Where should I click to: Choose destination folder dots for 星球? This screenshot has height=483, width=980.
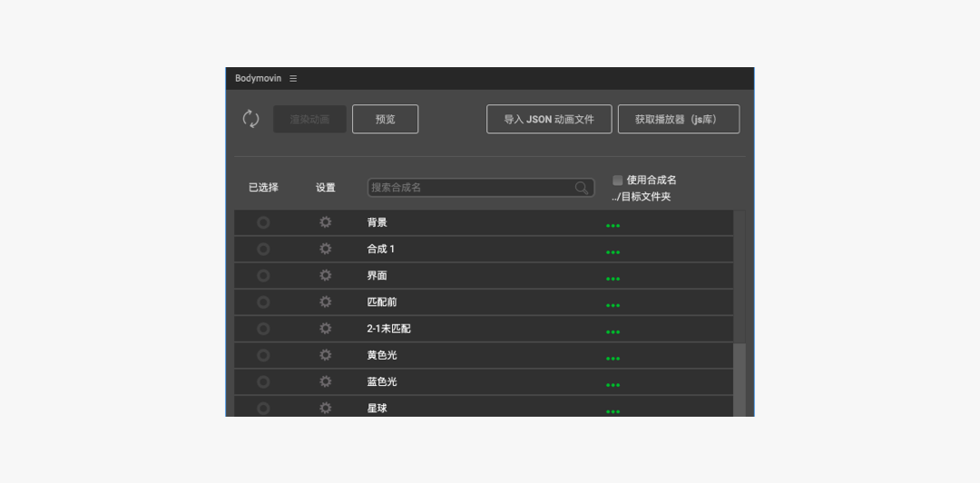[613, 411]
